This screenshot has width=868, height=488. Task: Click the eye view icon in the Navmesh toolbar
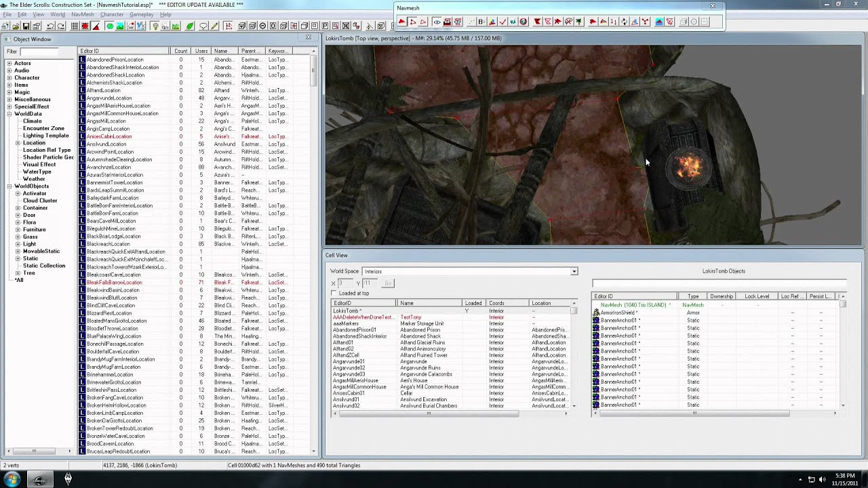point(437,22)
